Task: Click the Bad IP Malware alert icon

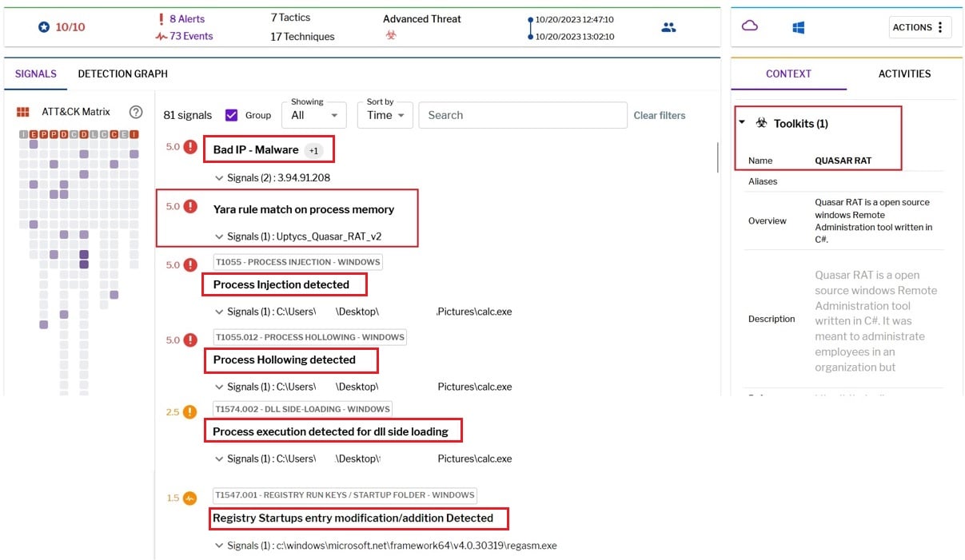Action: (x=190, y=147)
